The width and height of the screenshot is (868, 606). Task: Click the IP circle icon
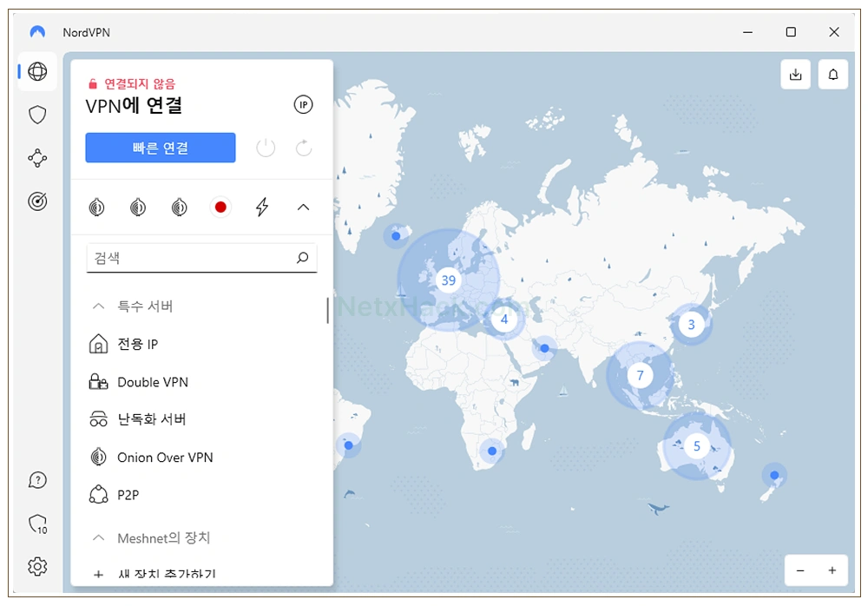pos(303,105)
